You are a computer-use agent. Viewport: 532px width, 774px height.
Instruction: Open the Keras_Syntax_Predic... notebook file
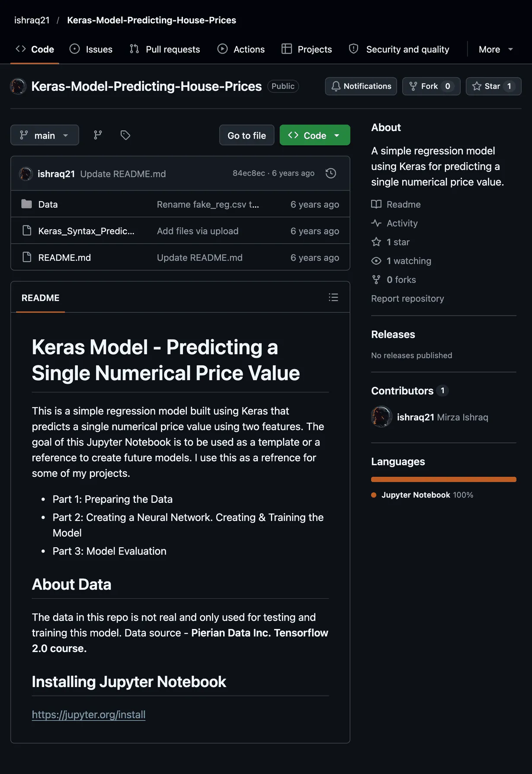(x=86, y=231)
